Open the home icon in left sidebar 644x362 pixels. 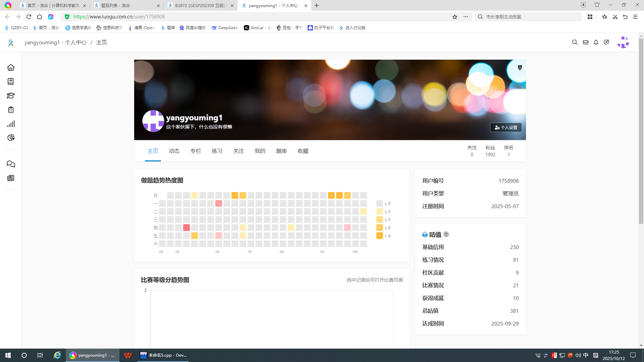(x=11, y=67)
